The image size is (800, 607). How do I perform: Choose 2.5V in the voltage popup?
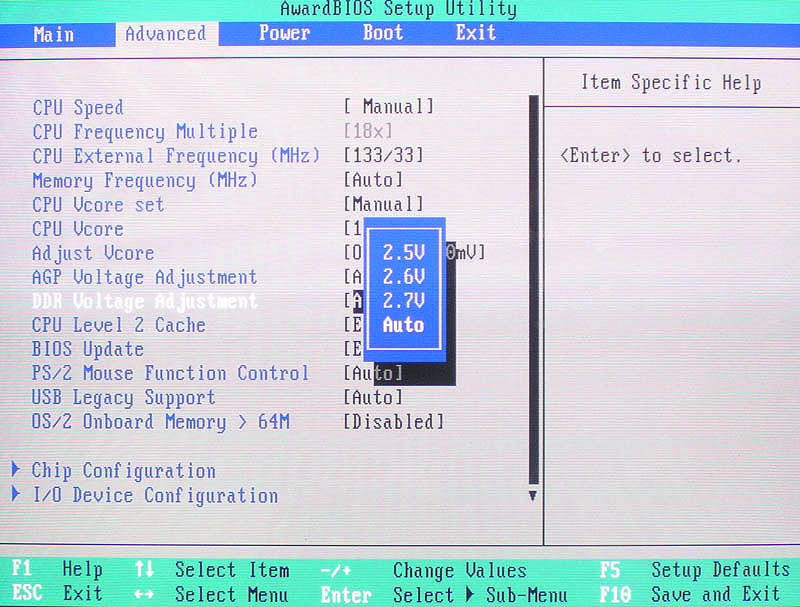pyautogui.click(x=404, y=253)
